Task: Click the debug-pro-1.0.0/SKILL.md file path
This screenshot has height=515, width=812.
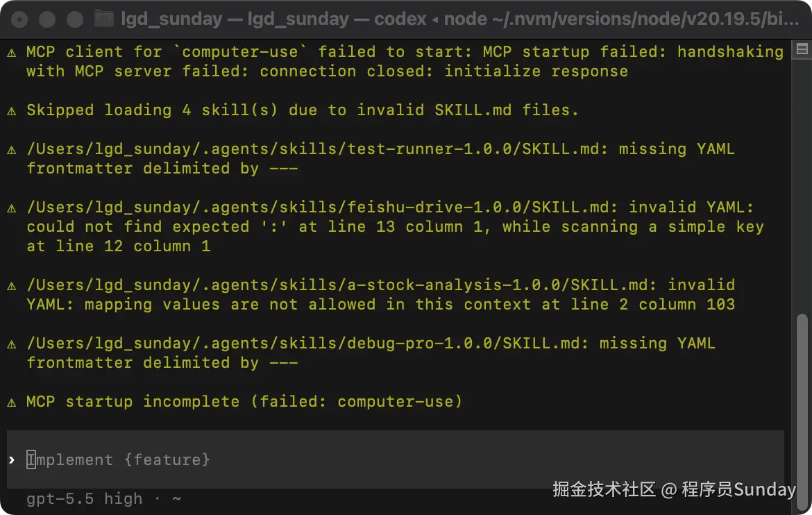Action: [307, 344]
